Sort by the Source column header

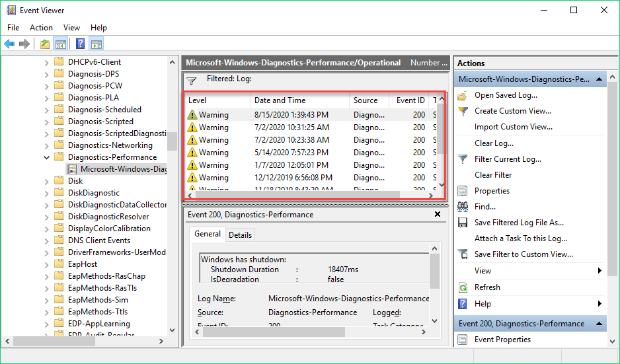369,100
